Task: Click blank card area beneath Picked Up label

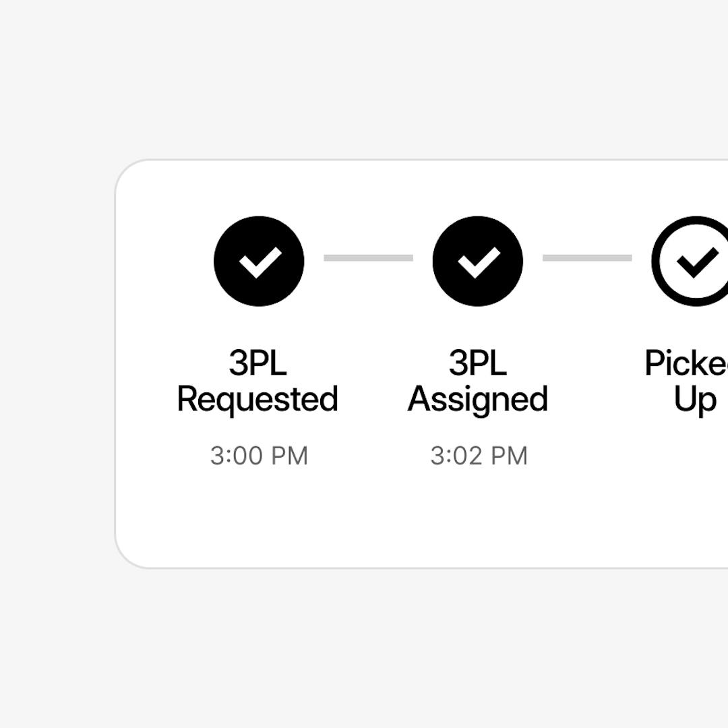Action: [x=694, y=485]
